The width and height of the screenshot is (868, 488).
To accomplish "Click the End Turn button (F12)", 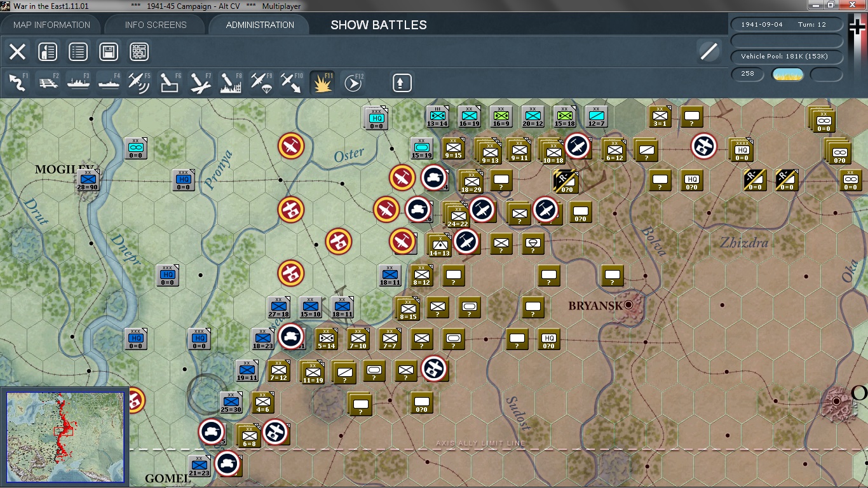I will (353, 83).
